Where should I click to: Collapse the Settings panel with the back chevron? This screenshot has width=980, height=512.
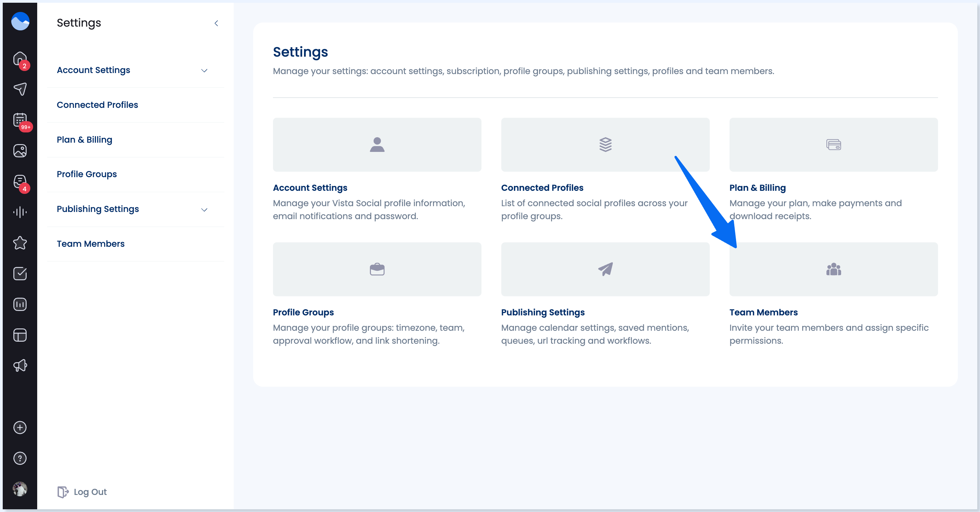pos(216,23)
